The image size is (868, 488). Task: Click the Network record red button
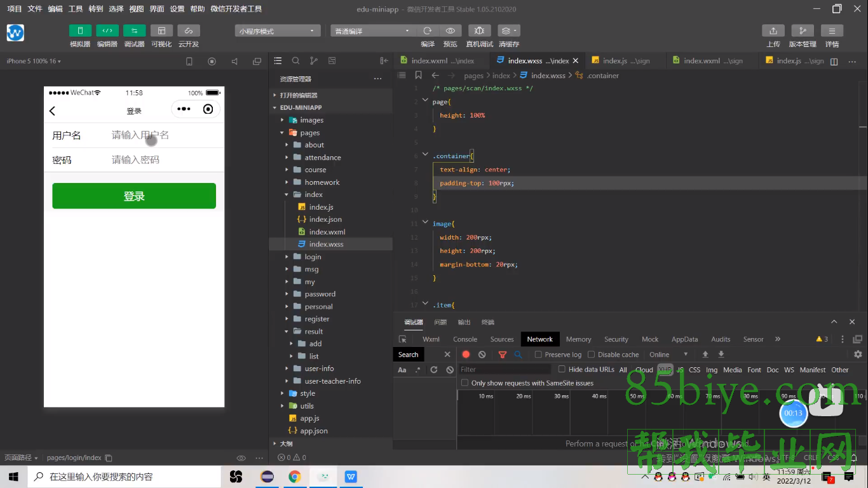tap(466, 355)
